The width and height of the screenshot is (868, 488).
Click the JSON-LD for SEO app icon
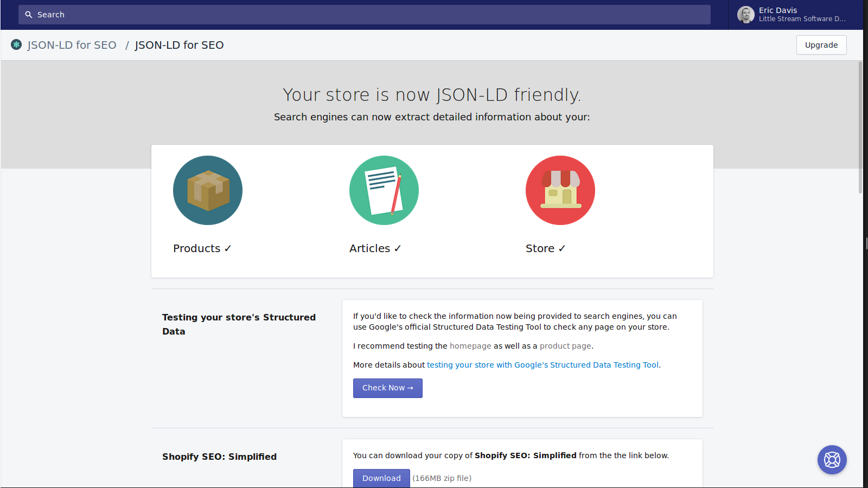pos(16,44)
